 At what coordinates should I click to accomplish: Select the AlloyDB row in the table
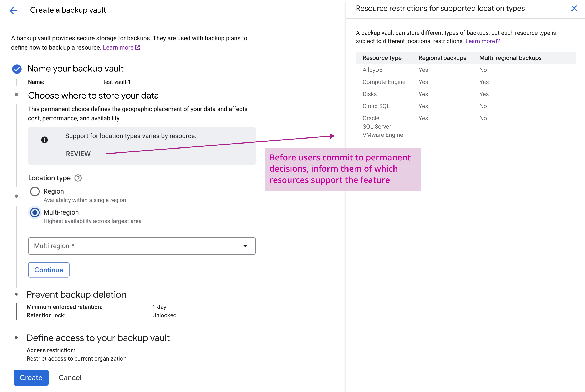point(373,70)
